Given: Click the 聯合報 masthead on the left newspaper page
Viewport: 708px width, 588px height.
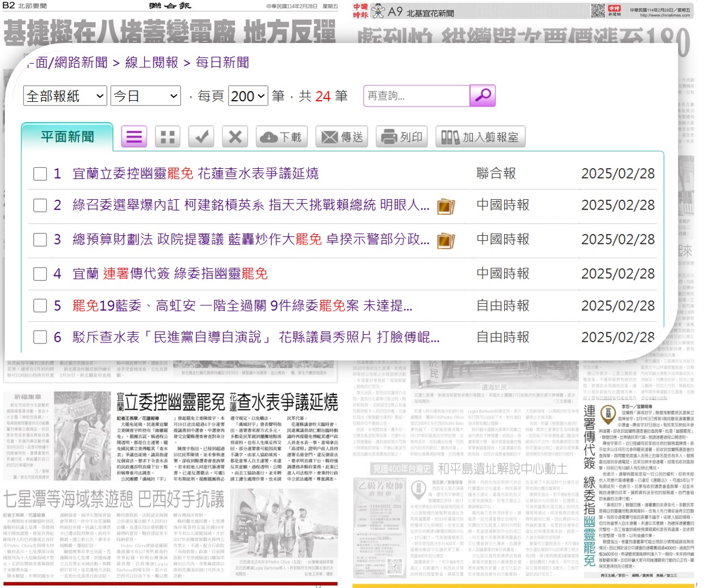Looking at the screenshot, I should tap(170, 5).
